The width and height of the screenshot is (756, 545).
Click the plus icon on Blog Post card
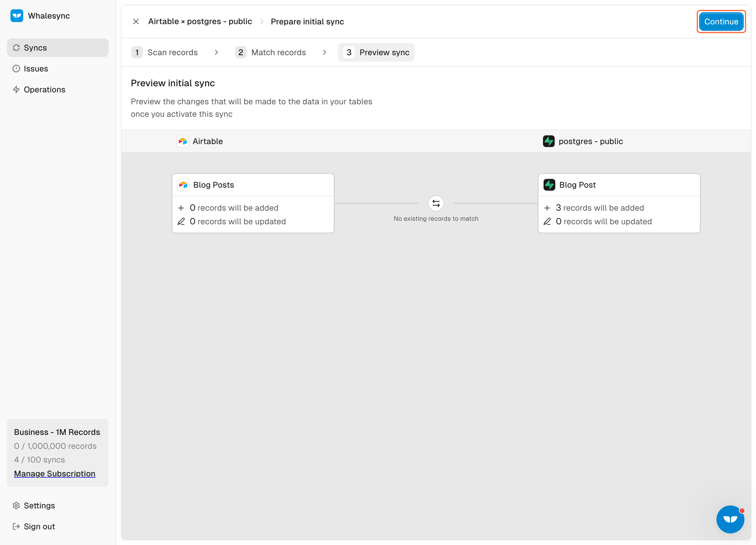(x=547, y=208)
